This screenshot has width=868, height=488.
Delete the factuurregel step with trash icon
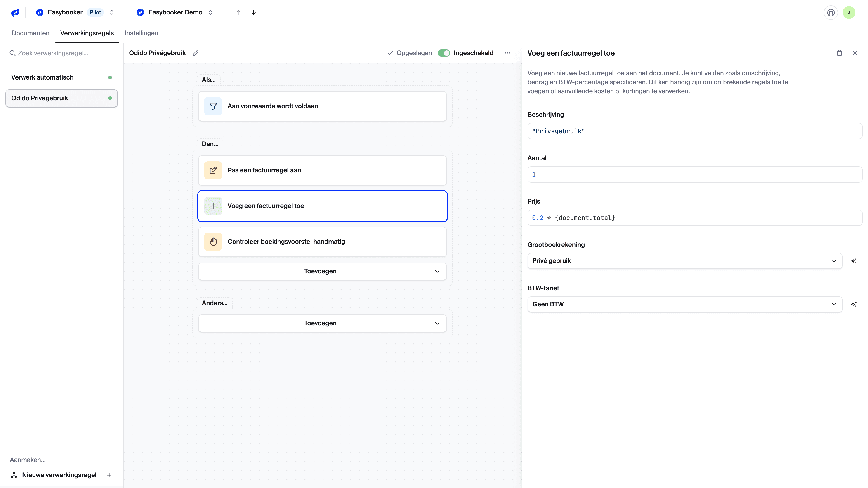(x=839, y=53)
